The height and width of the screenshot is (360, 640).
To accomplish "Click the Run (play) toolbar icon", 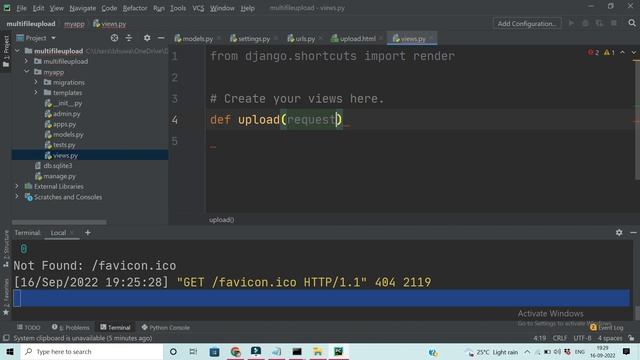I will tap(571, 23).
